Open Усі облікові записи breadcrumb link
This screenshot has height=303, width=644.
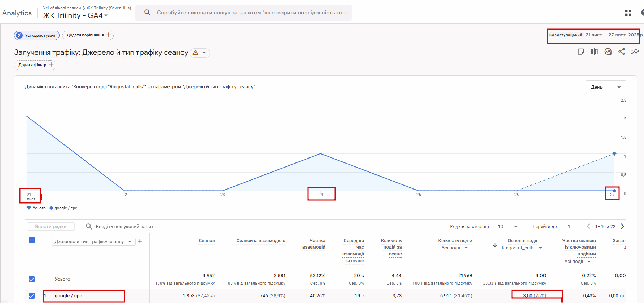[62, 8]
